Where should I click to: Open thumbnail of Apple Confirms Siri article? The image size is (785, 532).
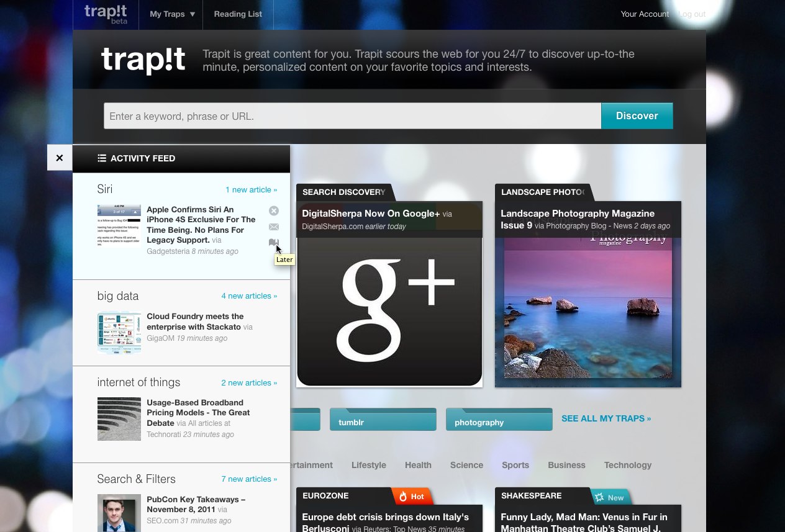click(x=119, y=225)
